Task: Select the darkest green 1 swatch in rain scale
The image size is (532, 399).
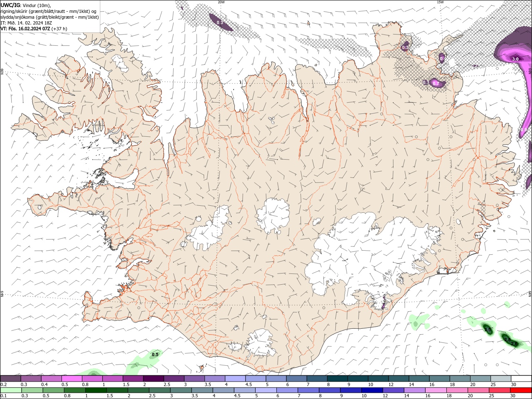Action: 96,390
